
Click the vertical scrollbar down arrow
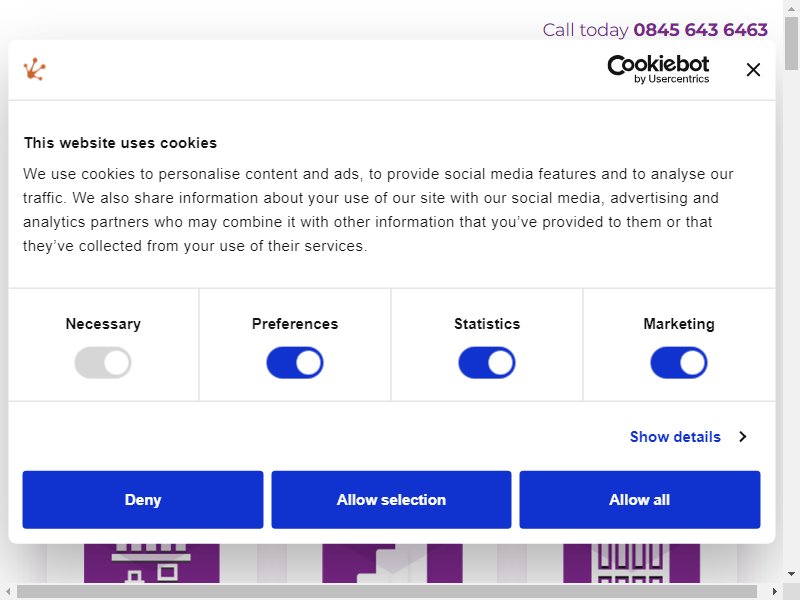click(791, 574)
